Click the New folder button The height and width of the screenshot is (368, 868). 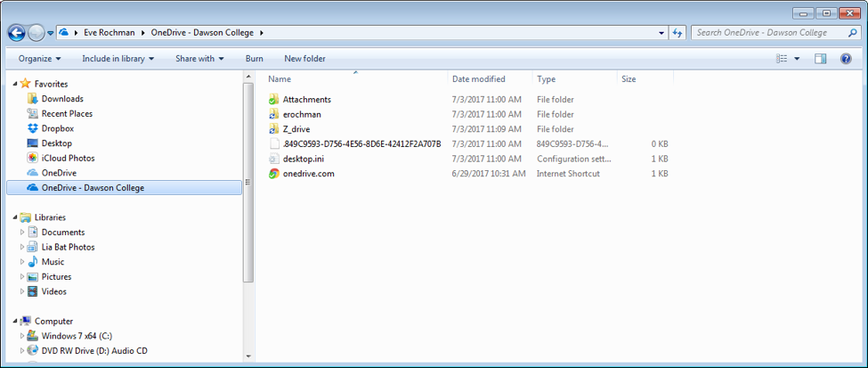pyautogui.click(x=305, y=58)
